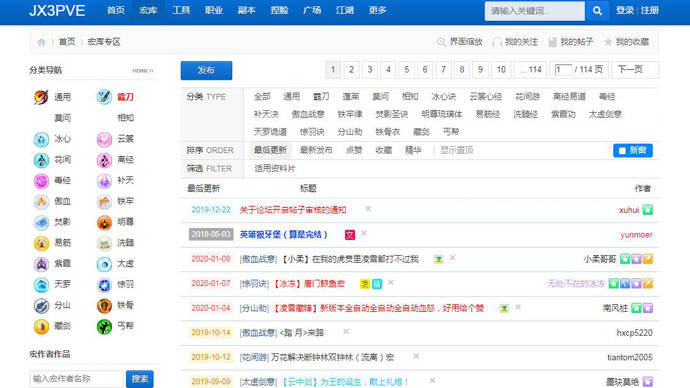Select the 花间 class icon
Image resolution: width=690 pixels, height=388 pixels.
(41, 160)
